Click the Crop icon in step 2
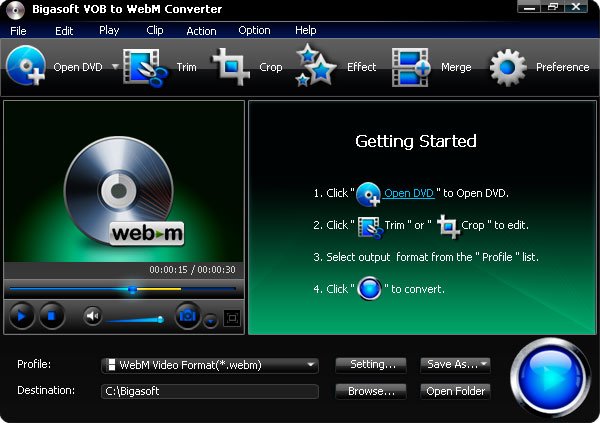The width and height of the screenshot is (600, 423). tap(448, 227)
